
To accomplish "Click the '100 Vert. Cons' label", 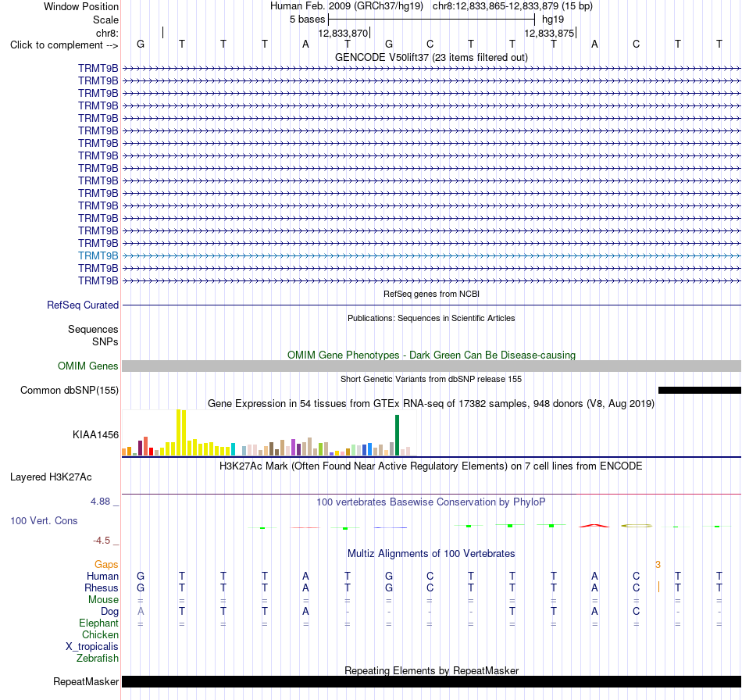I will coord(44,520).
